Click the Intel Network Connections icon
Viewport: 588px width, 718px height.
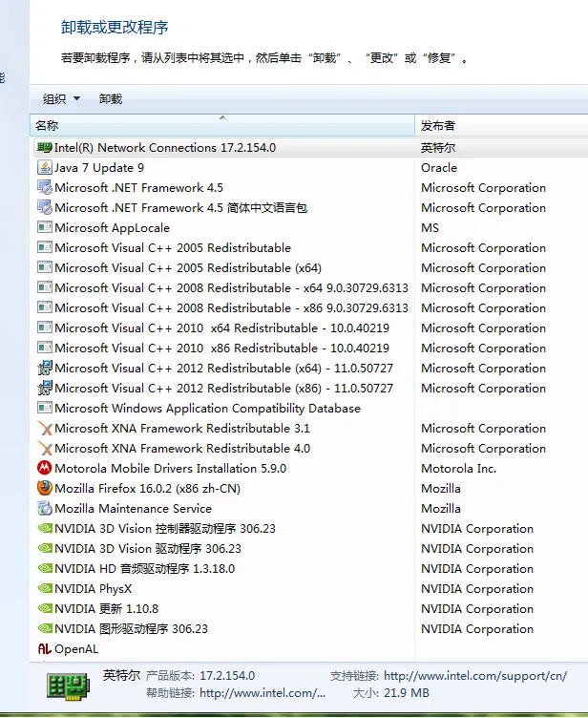pyautogui.click(x=45, y=147)
